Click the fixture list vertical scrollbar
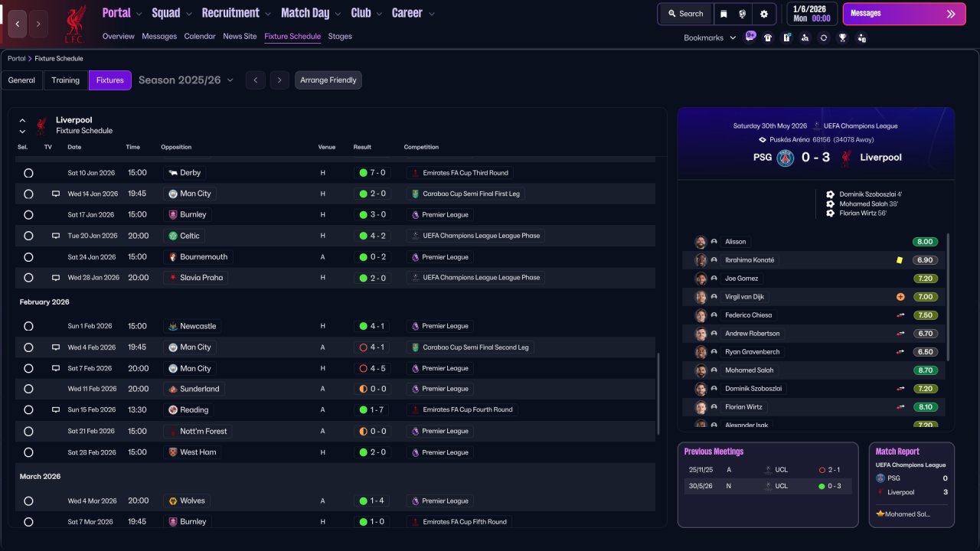 658,394
